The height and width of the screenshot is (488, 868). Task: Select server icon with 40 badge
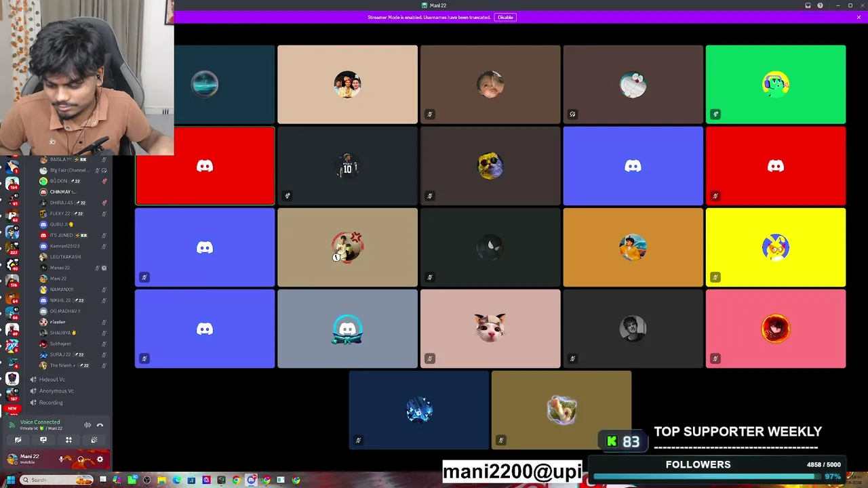click(12, 265)
